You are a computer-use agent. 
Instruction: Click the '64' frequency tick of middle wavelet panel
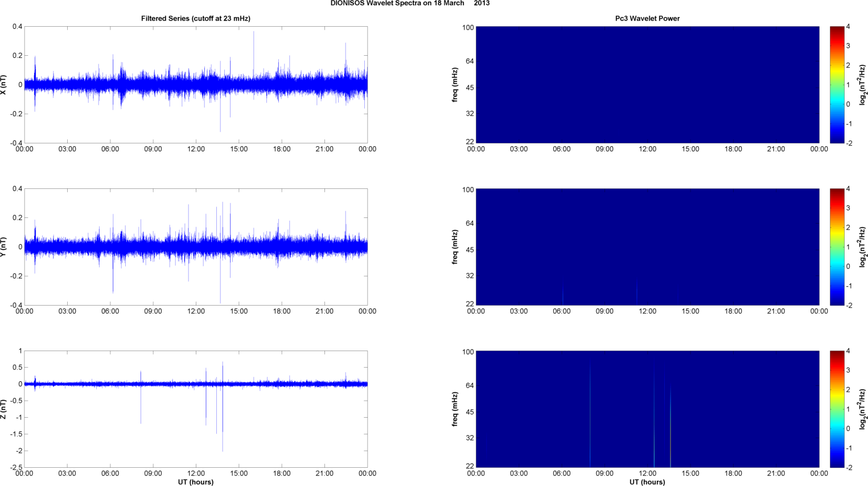coord(470,223)
